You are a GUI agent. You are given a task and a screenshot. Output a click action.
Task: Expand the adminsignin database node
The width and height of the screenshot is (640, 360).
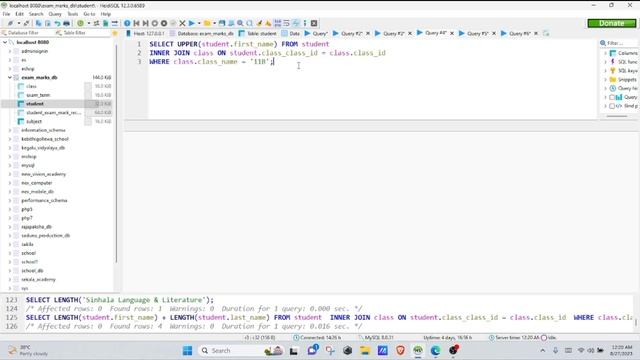(10, 51)
